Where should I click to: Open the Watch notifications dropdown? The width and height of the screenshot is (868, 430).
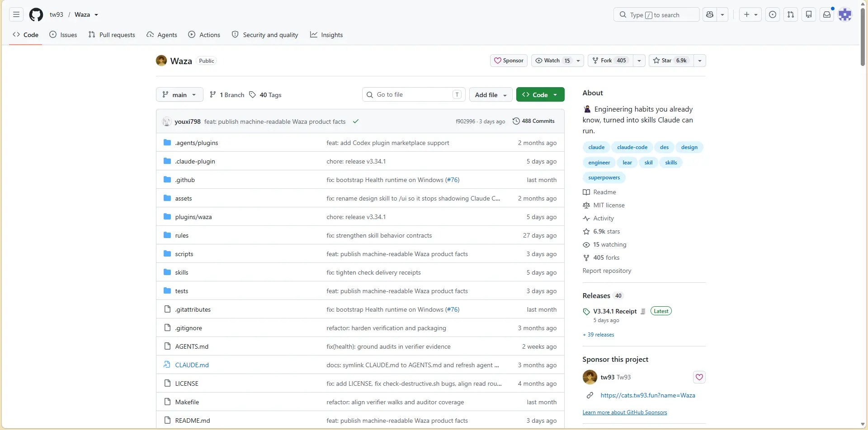point(558,61)
